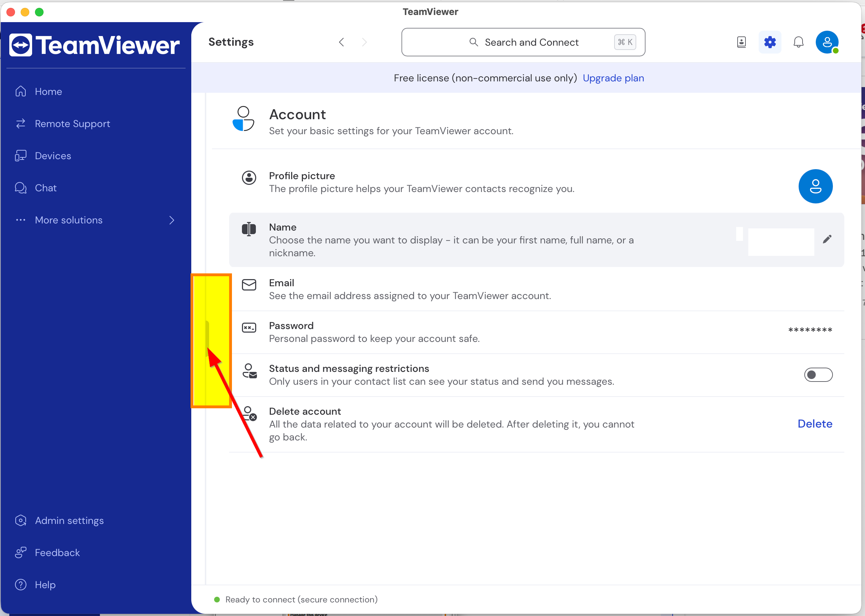
Task: Click the Upgrade plan link
Action: pos(613,78)
